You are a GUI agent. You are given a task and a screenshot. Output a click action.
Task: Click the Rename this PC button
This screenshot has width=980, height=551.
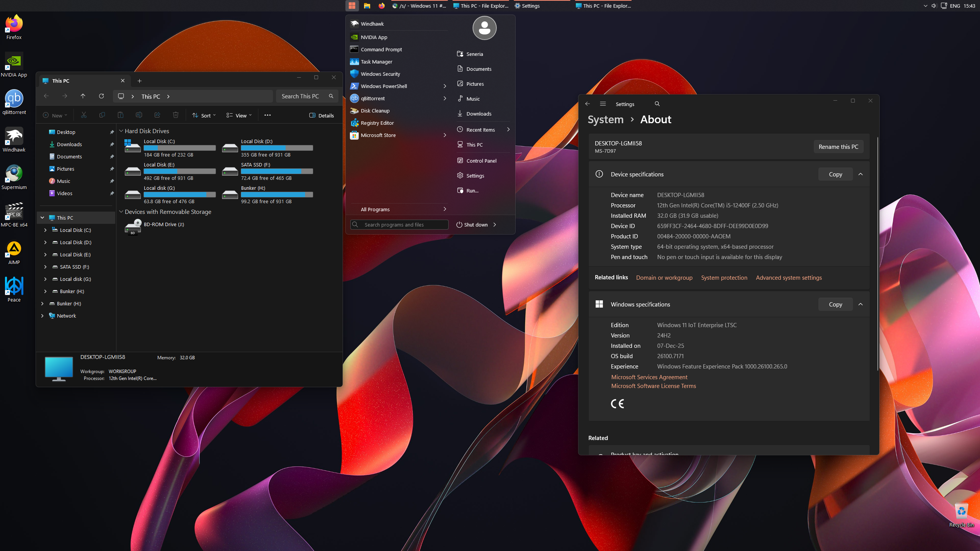pyautogui.click(x=838, y=147)
